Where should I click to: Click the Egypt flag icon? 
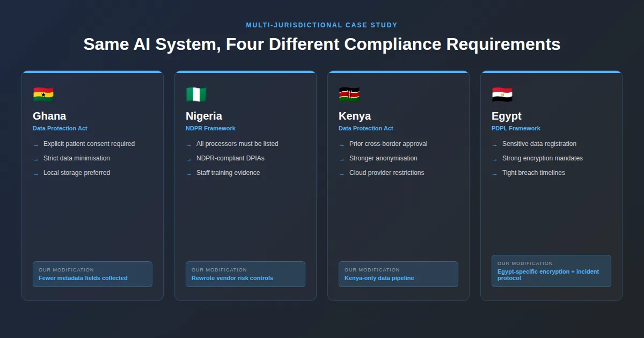pyautogui.click(x=502, y=94)
